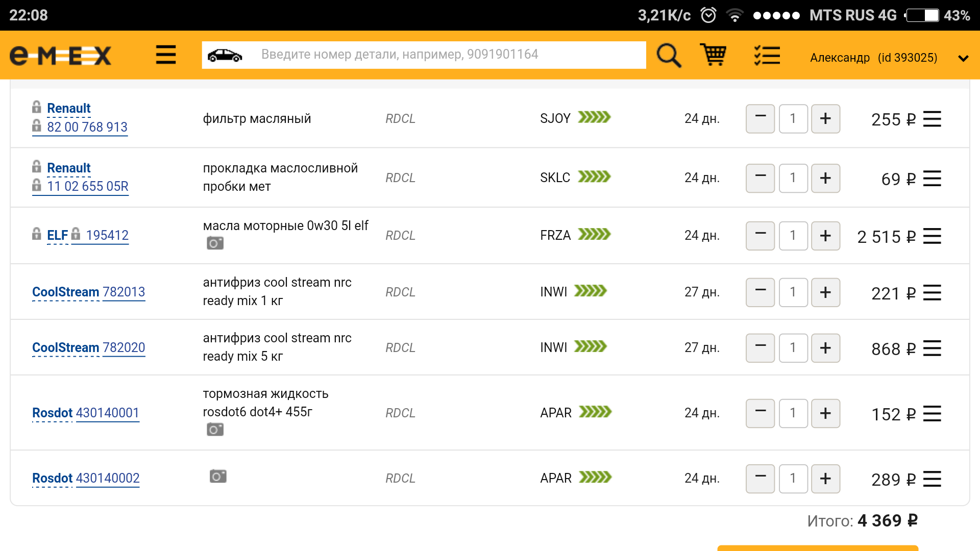Click the SKLC supplier rating arrows
This screenshot has width=980, height=551.
pos(594,177)
